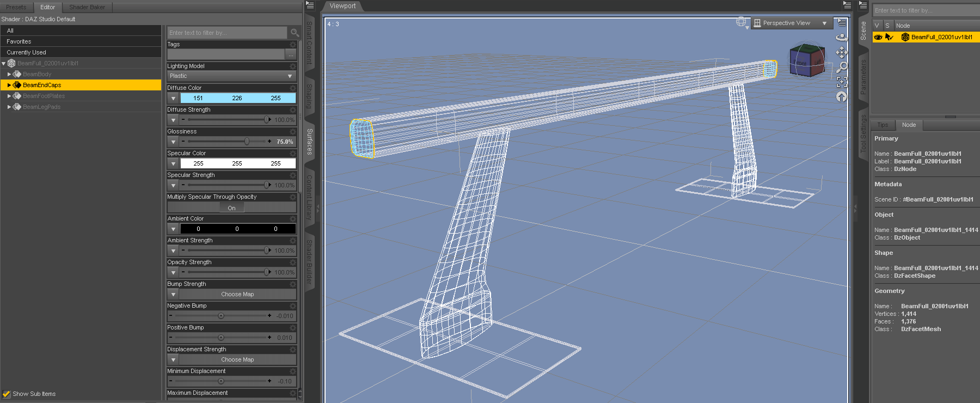980x403 pixels.
Task: Click the filter search magnifier icon
Action: (295, 33)
